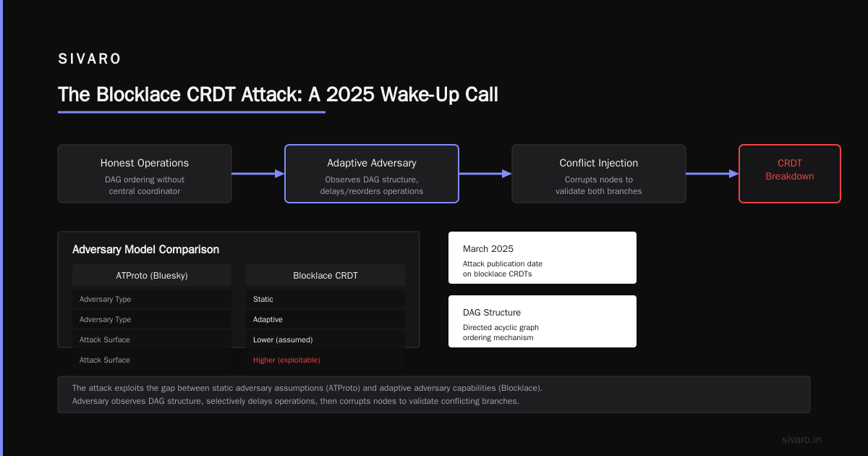
Task: Click the arrow between Honest Operations and Adaptive Adversary
Action: (258, 174)
